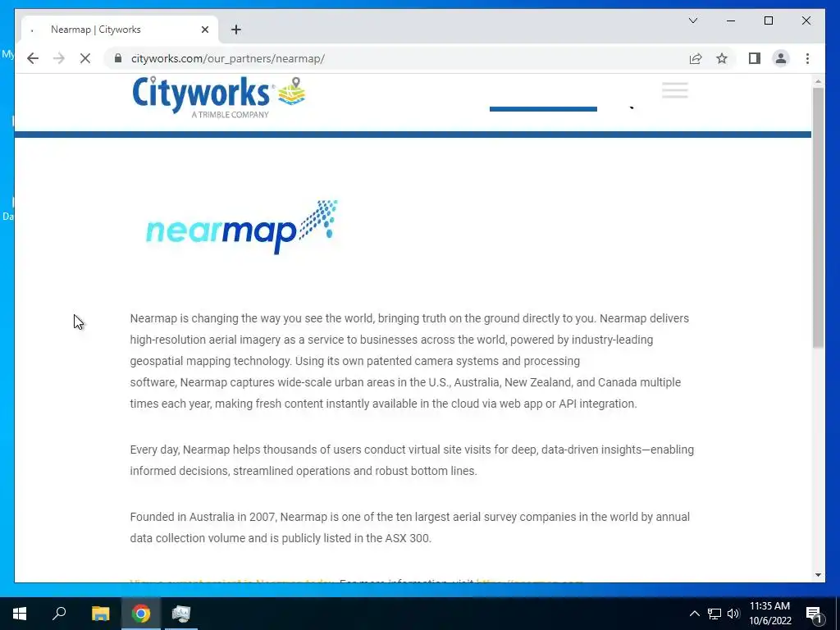Click the text 'Every day, Nearmap helps thousands'
The width and height of the screenshot is (840, 630).
221,450
